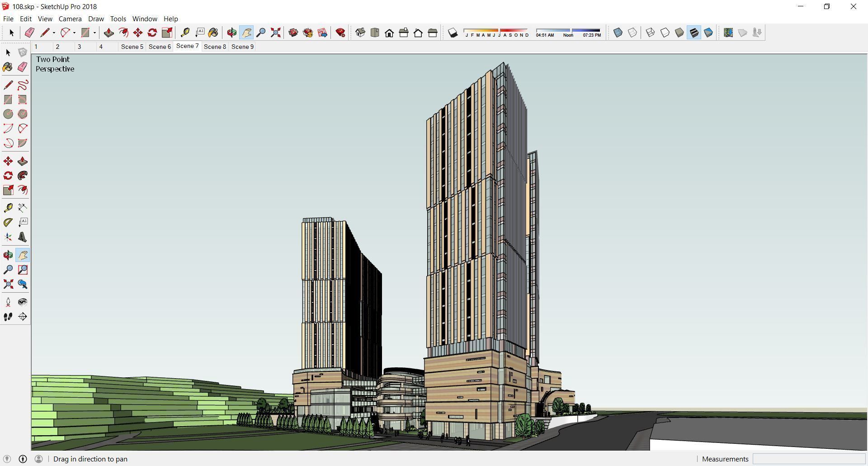Pick the Paint Bucket tool in left toolbar
The width and height of the screenshot is (868, 466).
[x=8, y=67]
